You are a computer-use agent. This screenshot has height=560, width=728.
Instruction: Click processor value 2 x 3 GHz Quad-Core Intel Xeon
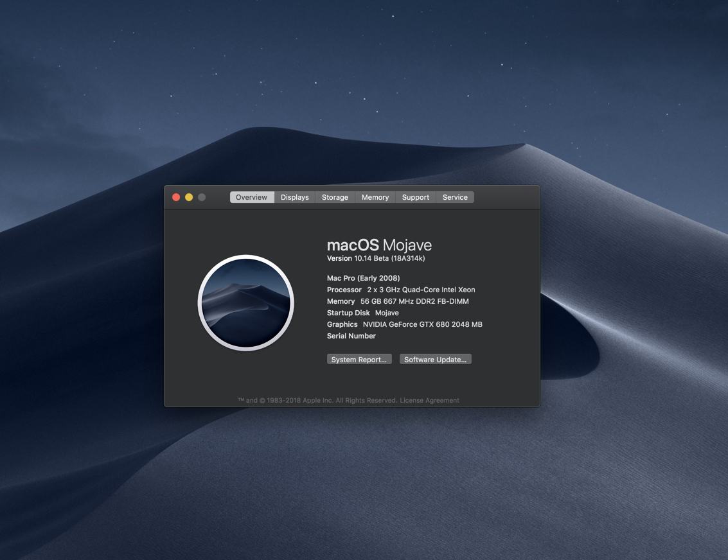coord(421,290)
